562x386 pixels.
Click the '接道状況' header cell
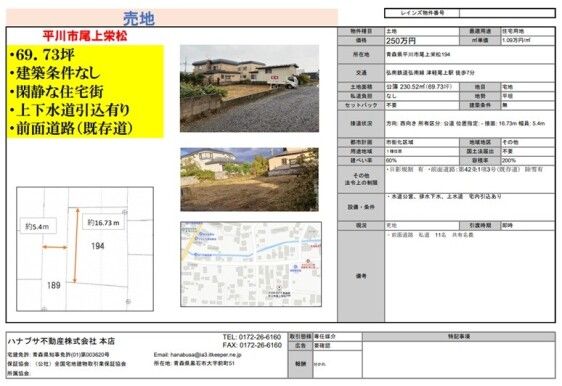click(x=361, y=124)
